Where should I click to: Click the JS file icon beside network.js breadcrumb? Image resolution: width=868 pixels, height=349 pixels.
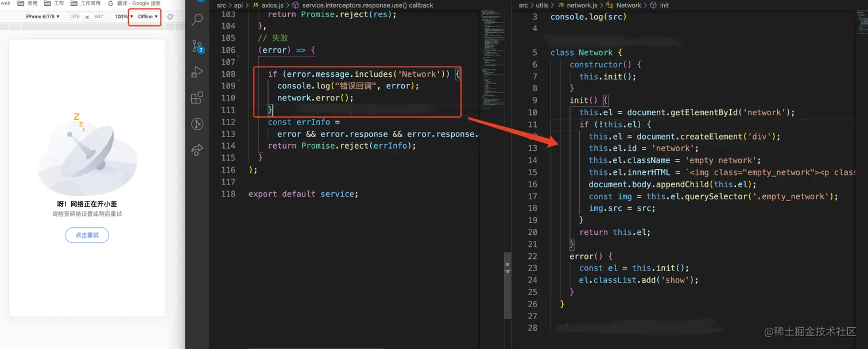[x=561, y=5]
